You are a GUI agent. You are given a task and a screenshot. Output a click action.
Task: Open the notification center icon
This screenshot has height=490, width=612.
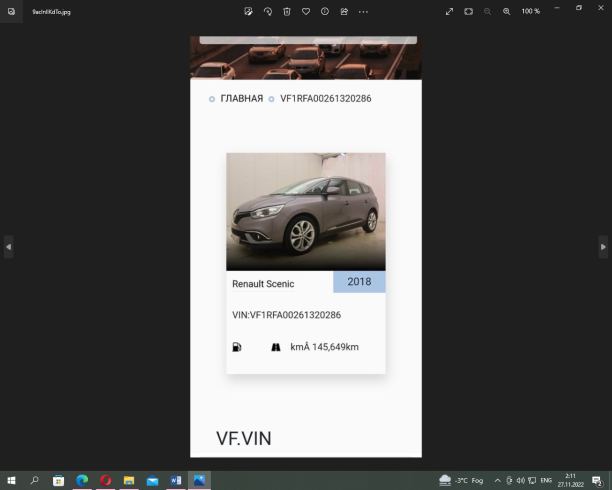point(597,481)
